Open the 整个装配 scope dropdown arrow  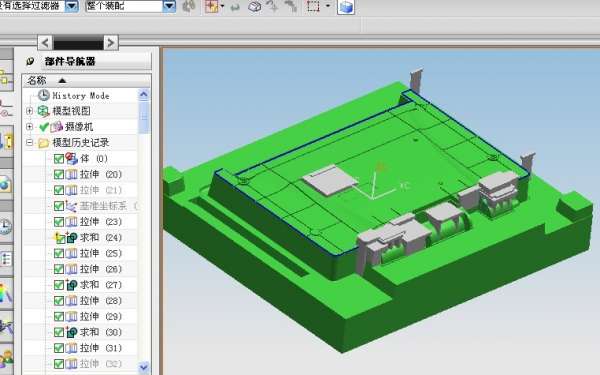point(169,6)
